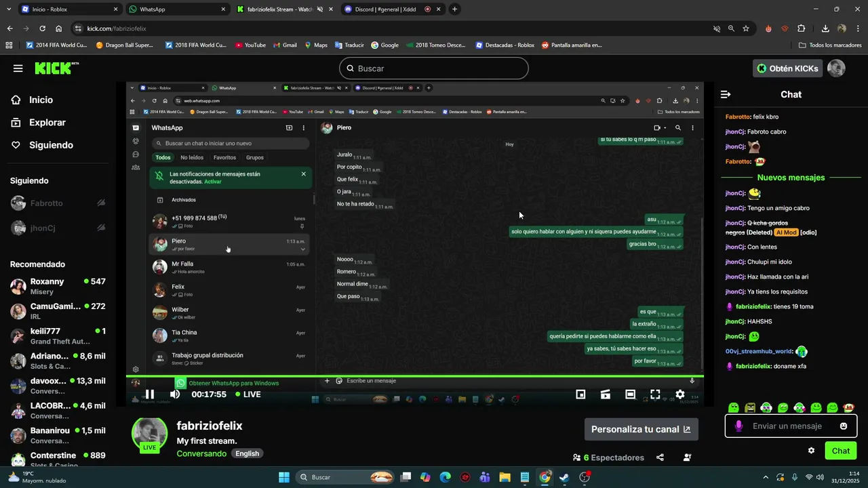The image size is (868, 488).
Task: Insert the angry hulk-face emote
Action: coord(750,407)
